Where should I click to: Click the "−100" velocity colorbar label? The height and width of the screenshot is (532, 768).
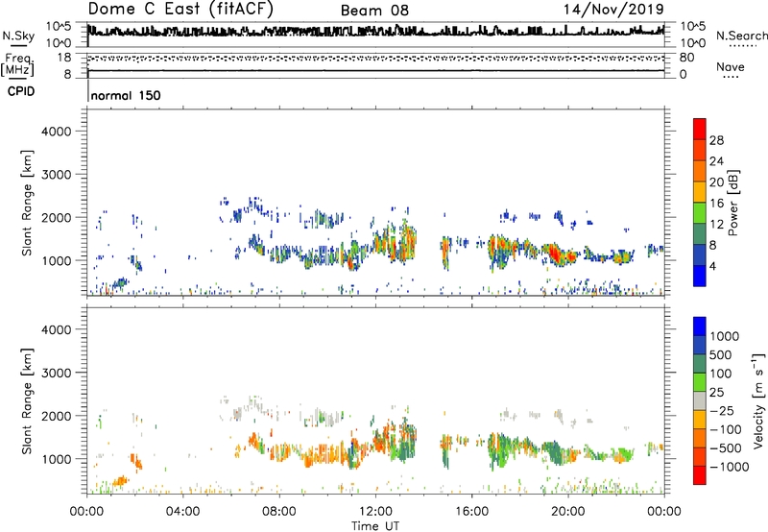726,429
